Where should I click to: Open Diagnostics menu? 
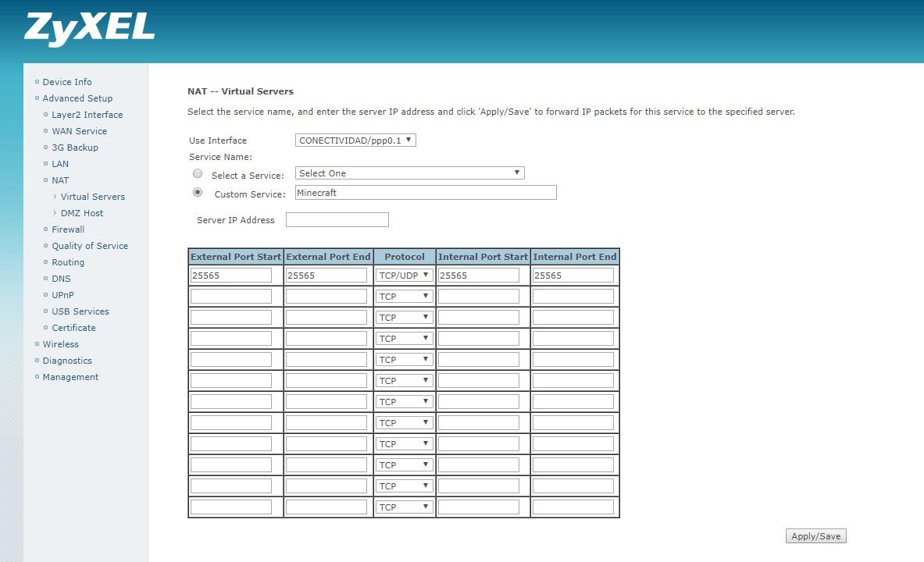67,361
